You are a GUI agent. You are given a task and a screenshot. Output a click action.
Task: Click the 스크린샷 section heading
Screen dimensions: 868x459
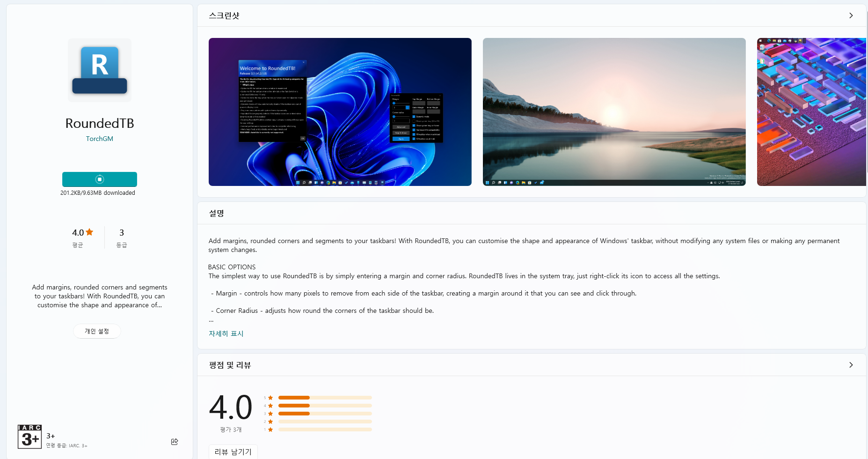click(224, 15)
